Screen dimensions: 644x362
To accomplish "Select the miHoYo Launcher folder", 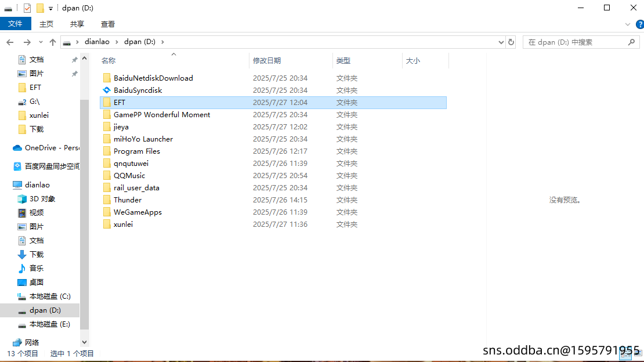I will (x=273, y=139).
